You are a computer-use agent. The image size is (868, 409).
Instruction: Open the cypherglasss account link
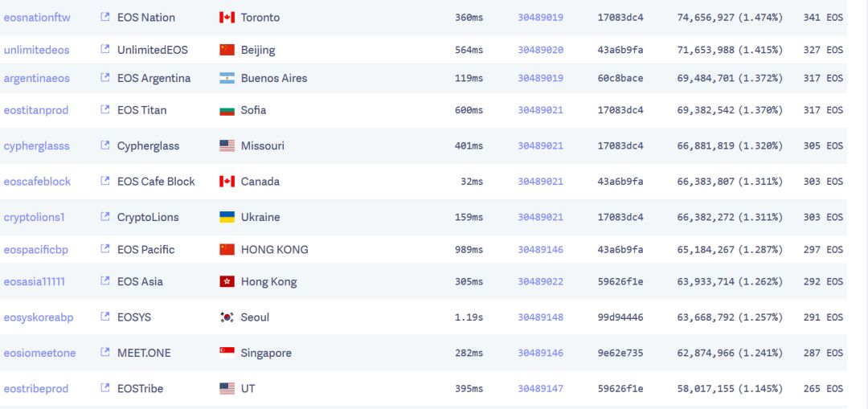click(36, 146)
